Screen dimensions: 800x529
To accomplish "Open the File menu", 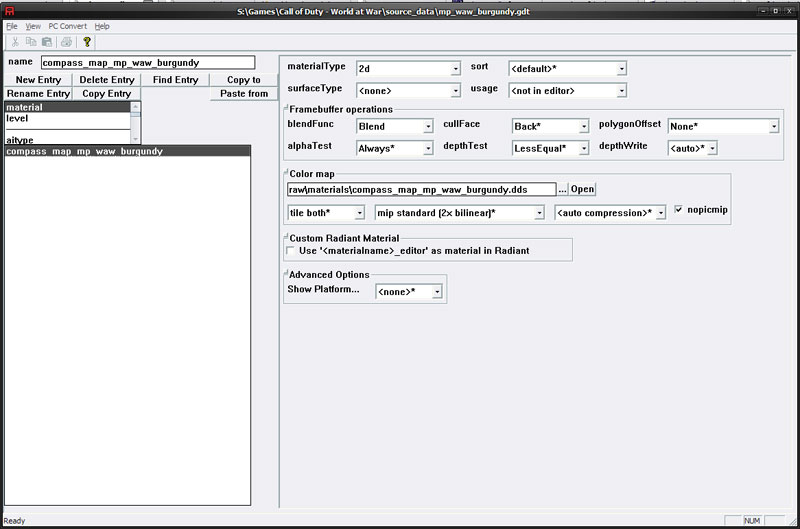I will 12,26.
